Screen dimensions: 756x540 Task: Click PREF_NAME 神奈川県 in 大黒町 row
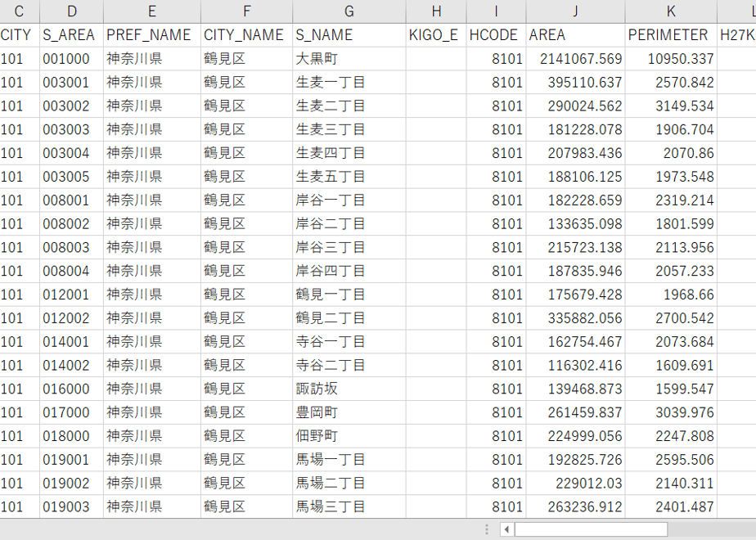coord(152,59)
